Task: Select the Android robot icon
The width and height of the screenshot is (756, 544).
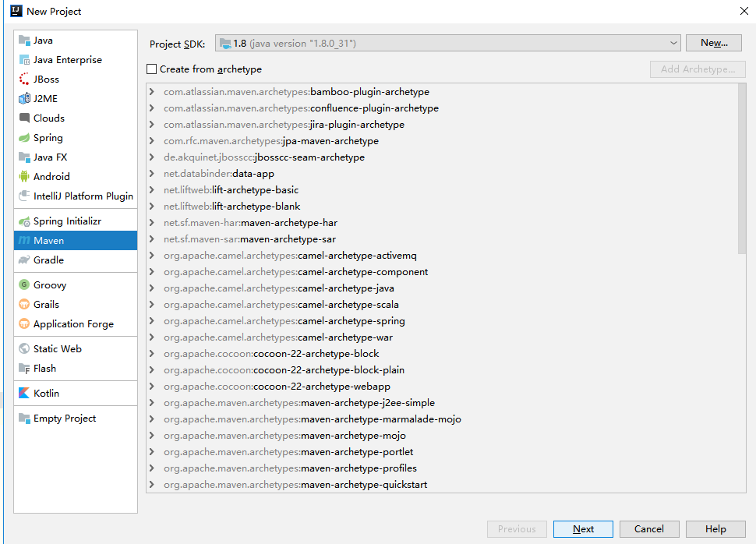Action: click(24, 176)
